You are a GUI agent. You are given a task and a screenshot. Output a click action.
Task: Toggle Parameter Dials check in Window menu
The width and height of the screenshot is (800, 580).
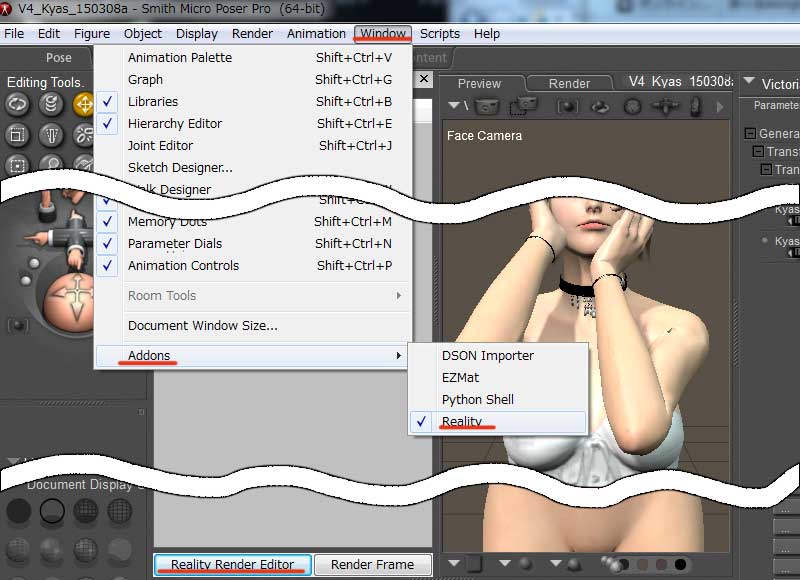(107, 243)
